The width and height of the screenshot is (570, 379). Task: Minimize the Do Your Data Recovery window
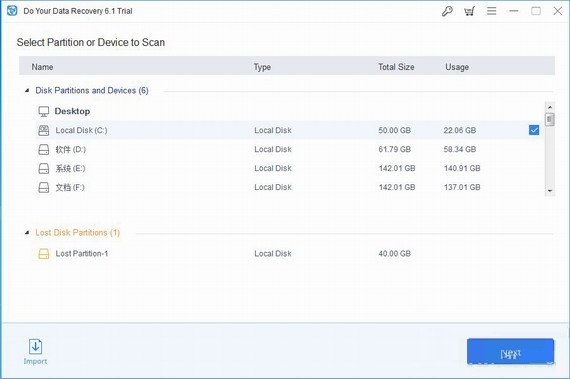point(514,11)
